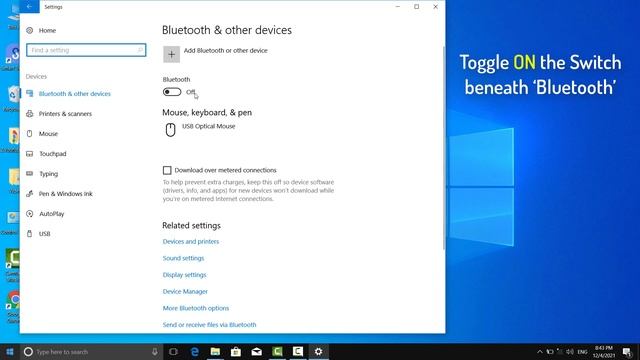Open Pen & Windows Ink settings
The height and width of the screenshot is (360, 640).
coord(66,193)
